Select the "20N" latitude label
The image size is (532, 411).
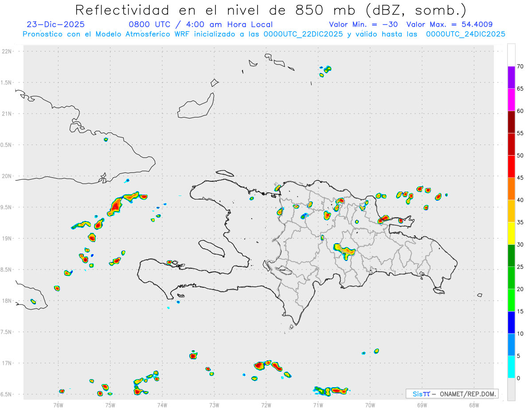(x=7, y=176)
